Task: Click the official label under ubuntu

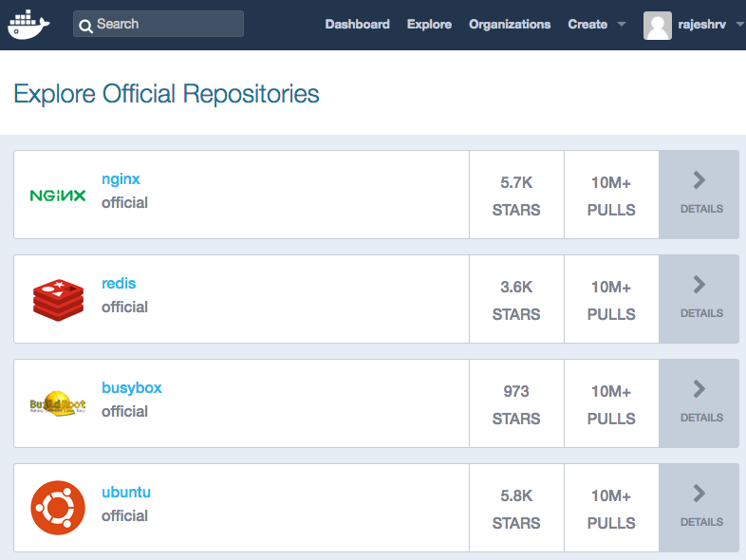Action: [124, 515]
